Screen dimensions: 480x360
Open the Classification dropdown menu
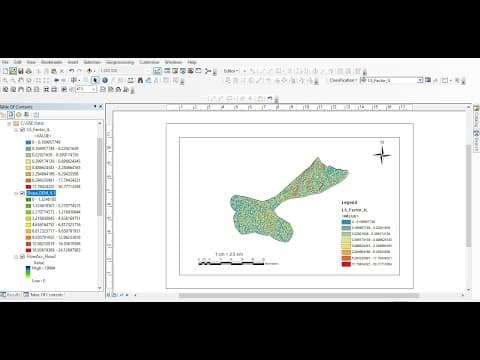[x=343, y=80]
